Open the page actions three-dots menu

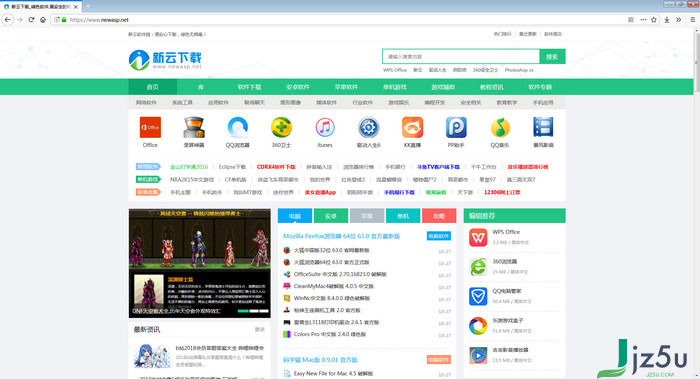point(643,20)
